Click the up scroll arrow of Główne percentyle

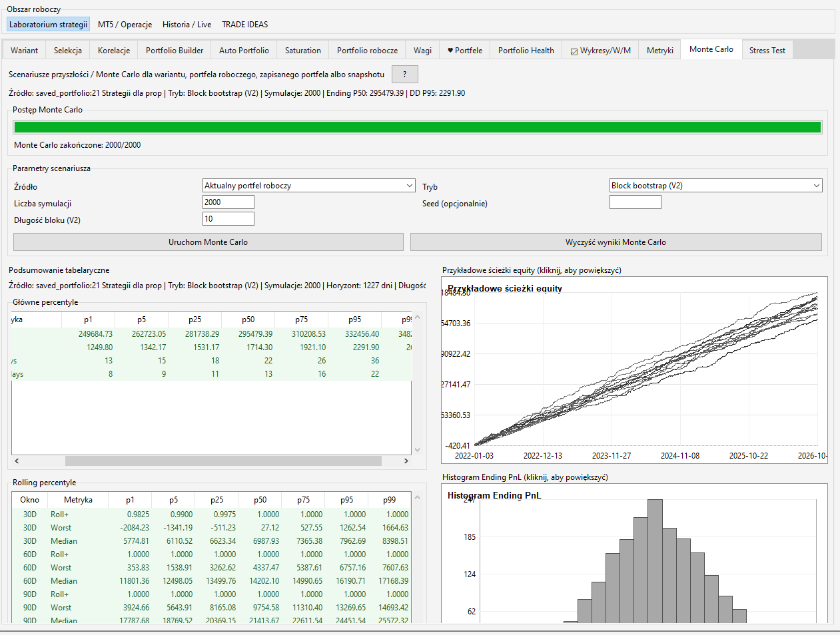coord(418,317)
